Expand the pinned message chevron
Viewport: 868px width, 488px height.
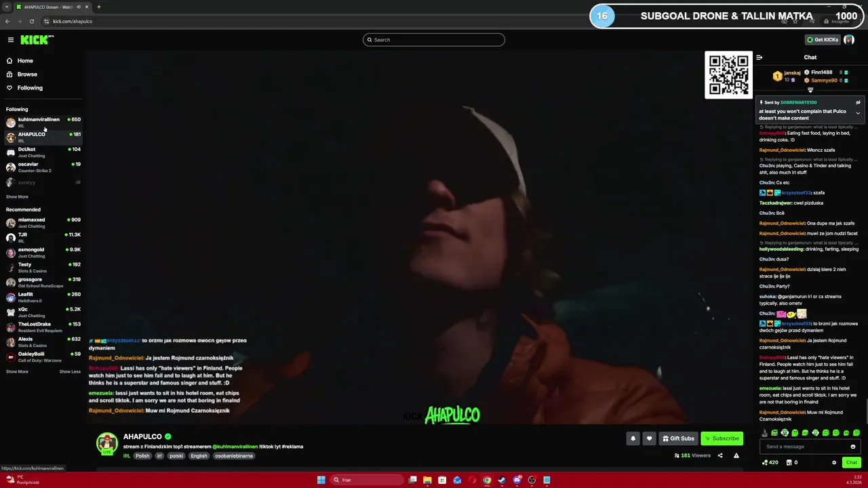(x=858, y=113)
